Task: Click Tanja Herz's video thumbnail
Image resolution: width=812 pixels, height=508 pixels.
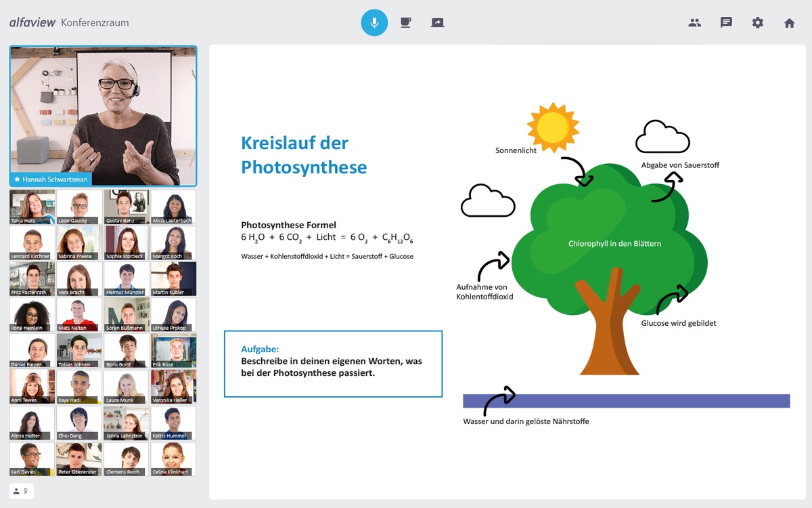Action: (32, 206)
